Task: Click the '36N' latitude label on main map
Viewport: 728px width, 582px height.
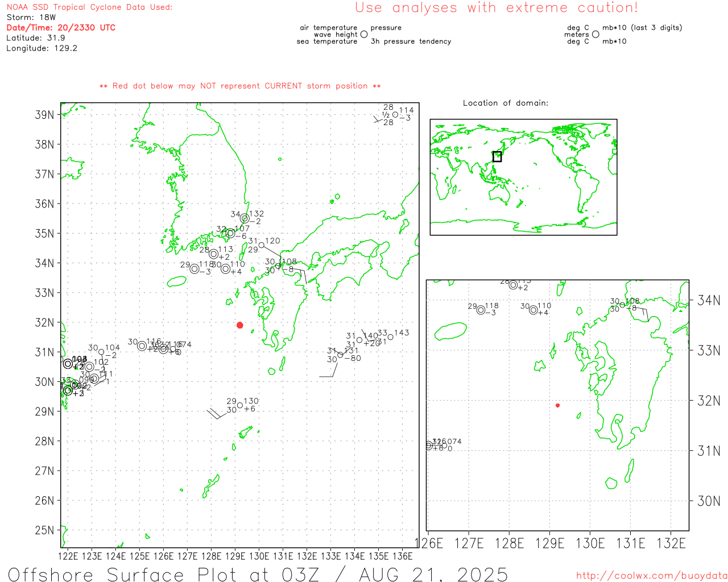Action: click(x=44, y=203)
